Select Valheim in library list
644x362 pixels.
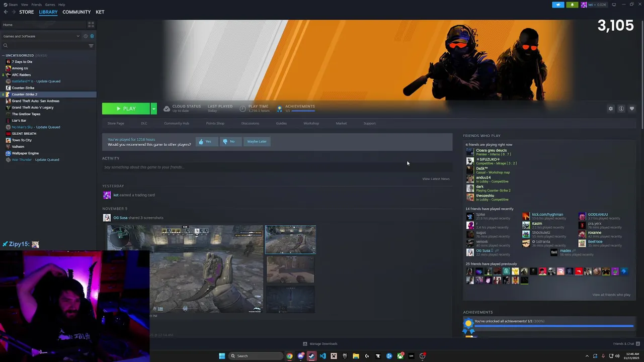18,147
